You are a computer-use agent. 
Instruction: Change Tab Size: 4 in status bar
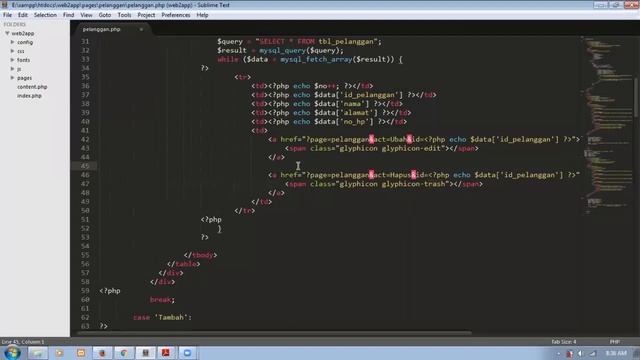(564, 342)
